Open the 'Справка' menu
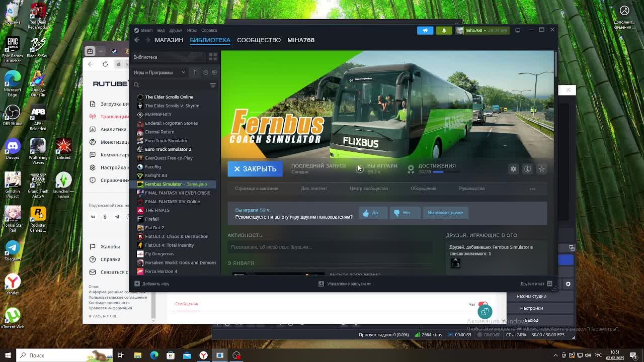 click(x=209, y=30)
